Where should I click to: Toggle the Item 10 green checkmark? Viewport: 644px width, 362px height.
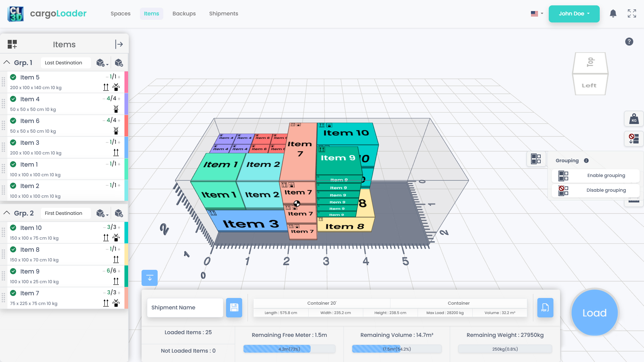coord(13,228)
